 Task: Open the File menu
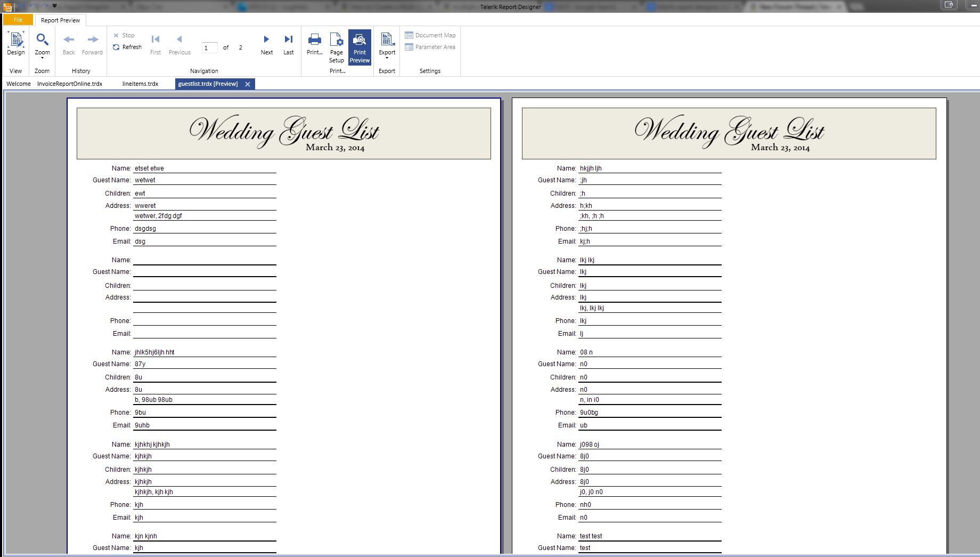point(18,20)
